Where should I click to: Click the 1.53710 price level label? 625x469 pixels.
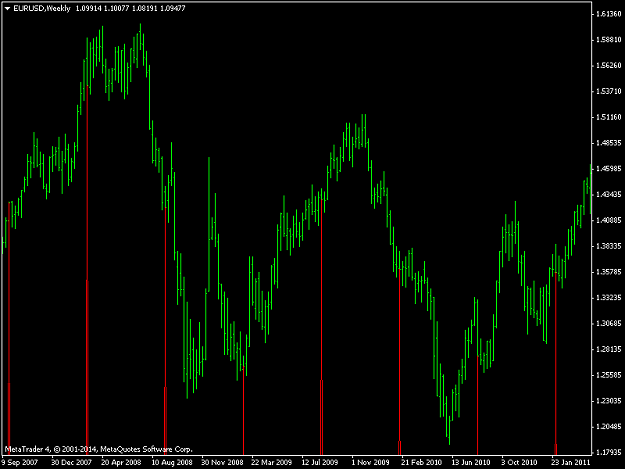tap(609, 92)
